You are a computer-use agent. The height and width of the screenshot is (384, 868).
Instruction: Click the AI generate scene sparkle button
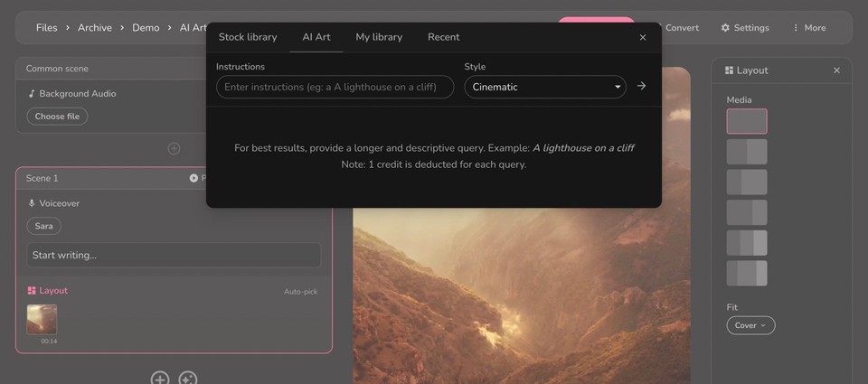pos(188,379)
